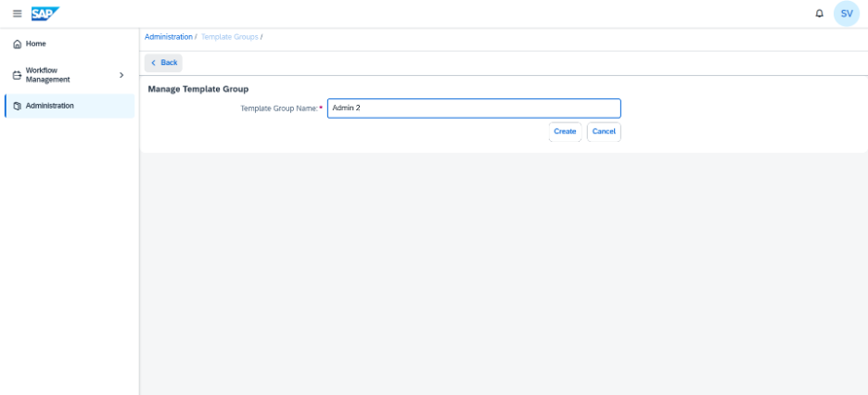Expand the Workflow Management chevron
Image resolution: width=868 pixels, height=395 pixels.
point(121,75)
